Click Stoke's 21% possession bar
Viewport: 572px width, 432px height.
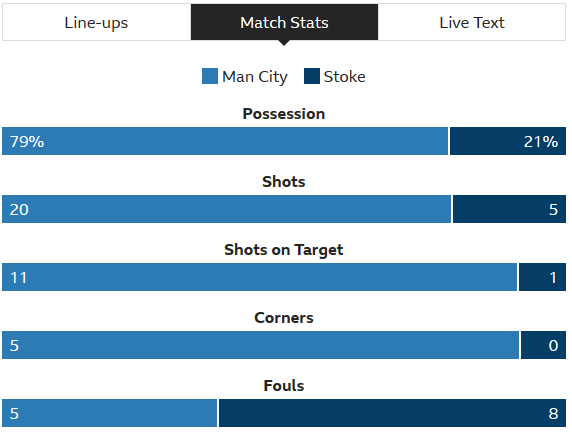pos(508,141)
